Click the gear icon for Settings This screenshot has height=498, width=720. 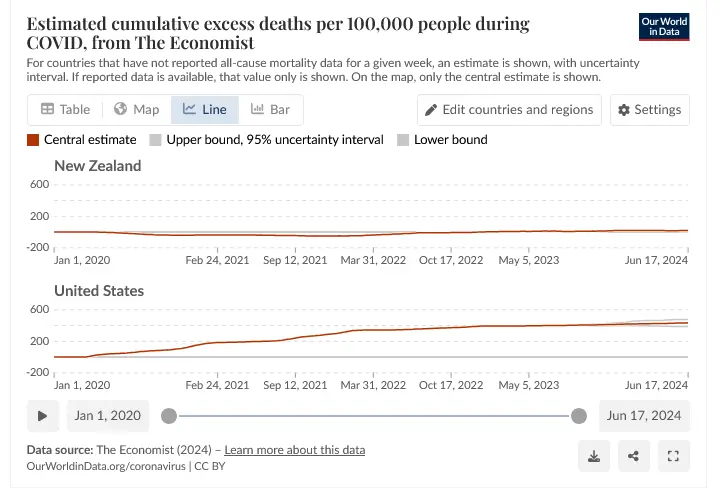(x=624, y=110)
